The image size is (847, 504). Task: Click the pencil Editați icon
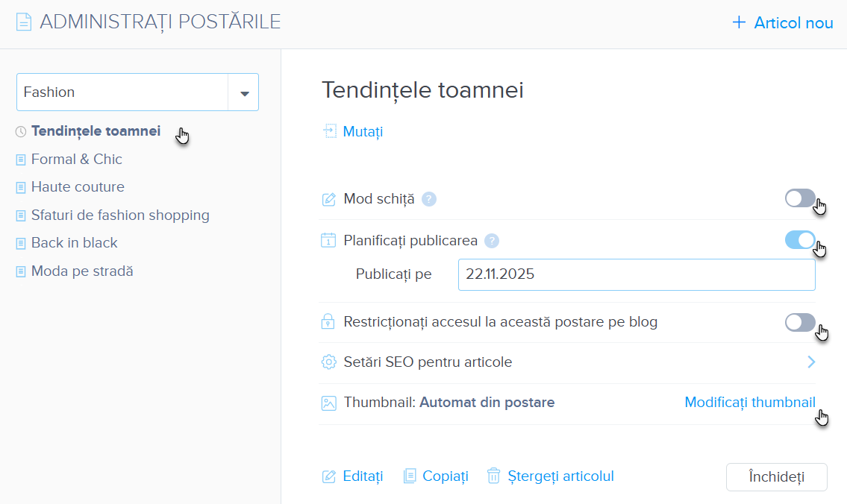[328, 476]
